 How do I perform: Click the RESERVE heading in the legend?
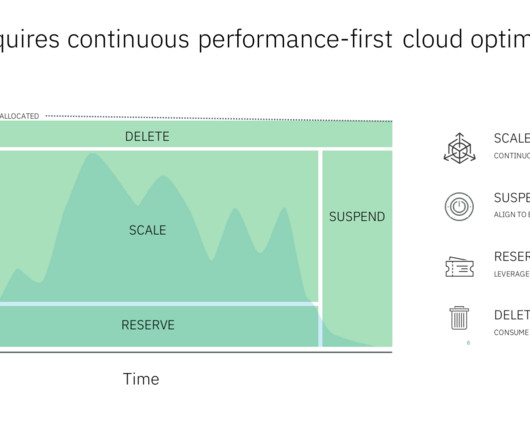coord(512,256)
